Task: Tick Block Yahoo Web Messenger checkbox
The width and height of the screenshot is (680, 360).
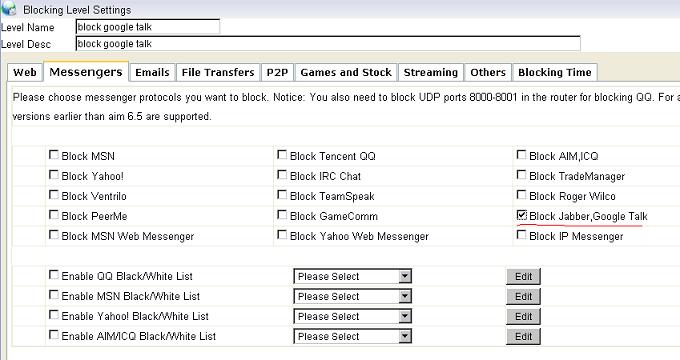Action: 282,235
